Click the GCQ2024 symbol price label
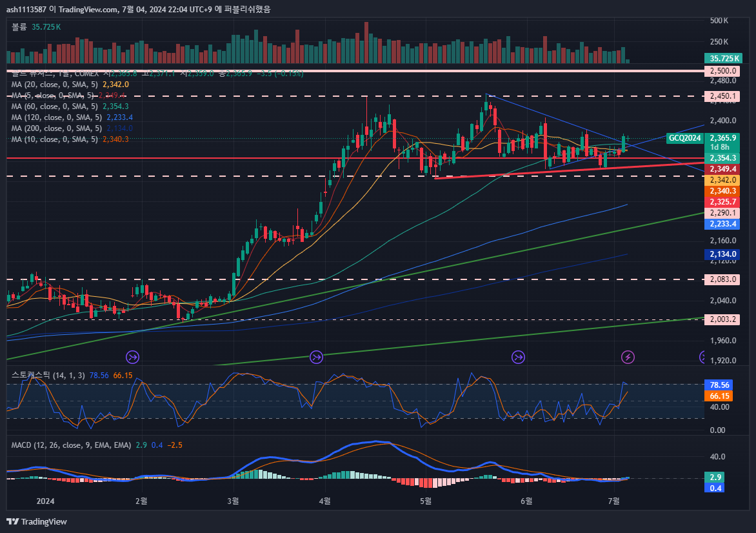Screen dimensions: 756x533 click(x=684, y=138)
